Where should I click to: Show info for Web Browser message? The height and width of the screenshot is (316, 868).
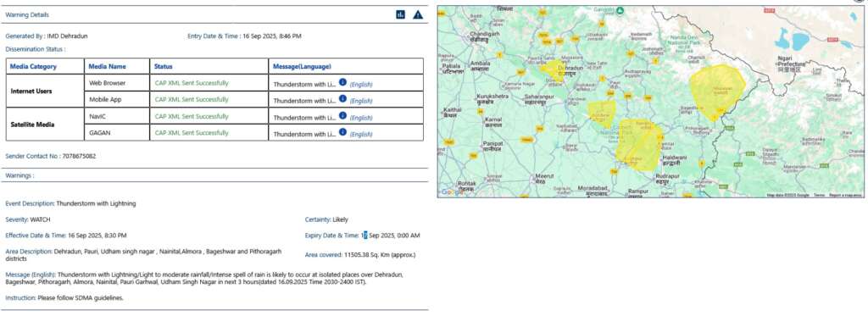[342, 82]
